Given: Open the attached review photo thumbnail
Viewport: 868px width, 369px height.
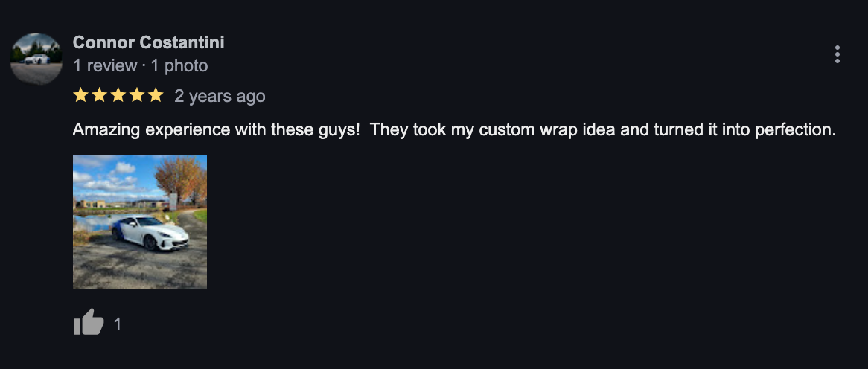Looking at the screenshot, I should click(140, 221).
